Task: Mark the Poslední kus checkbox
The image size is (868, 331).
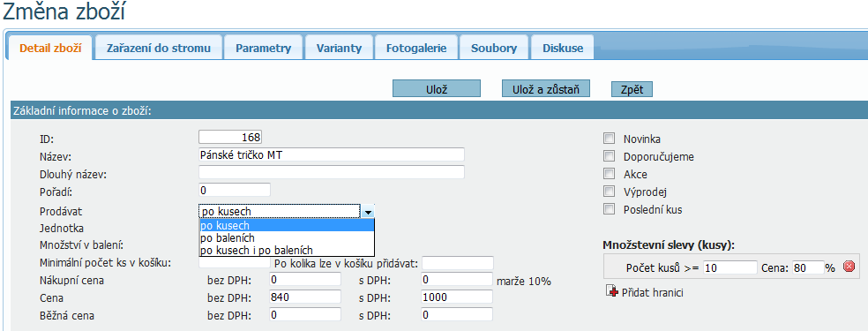Action: [x=610, y=209]
